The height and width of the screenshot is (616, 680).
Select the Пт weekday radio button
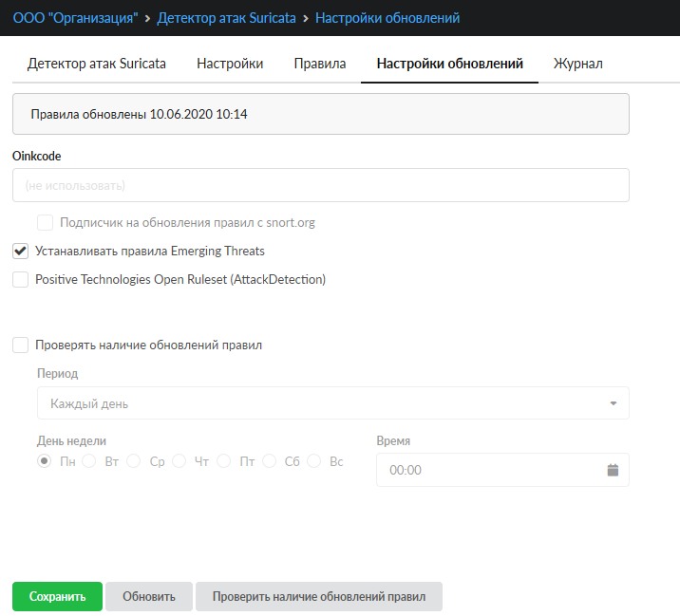pos(224,460)
